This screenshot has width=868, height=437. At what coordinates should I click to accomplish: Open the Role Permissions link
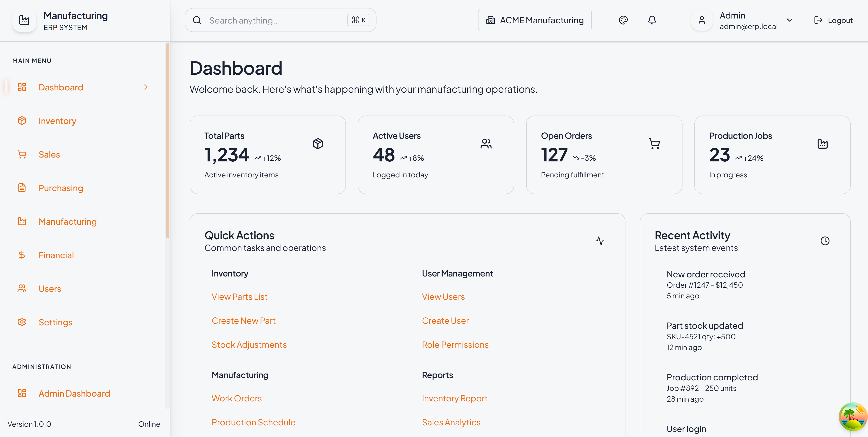[x=455, y=345]
